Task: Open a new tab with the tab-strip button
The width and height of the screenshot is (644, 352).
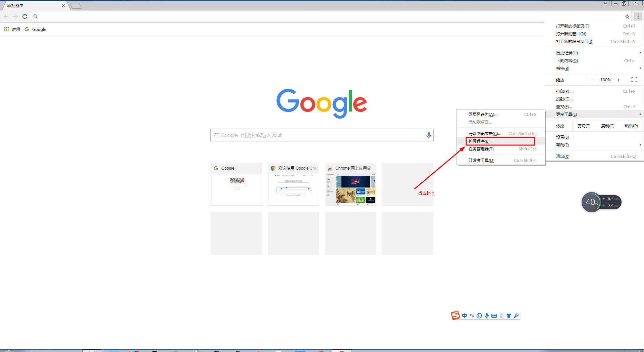Action: [76, 6]
